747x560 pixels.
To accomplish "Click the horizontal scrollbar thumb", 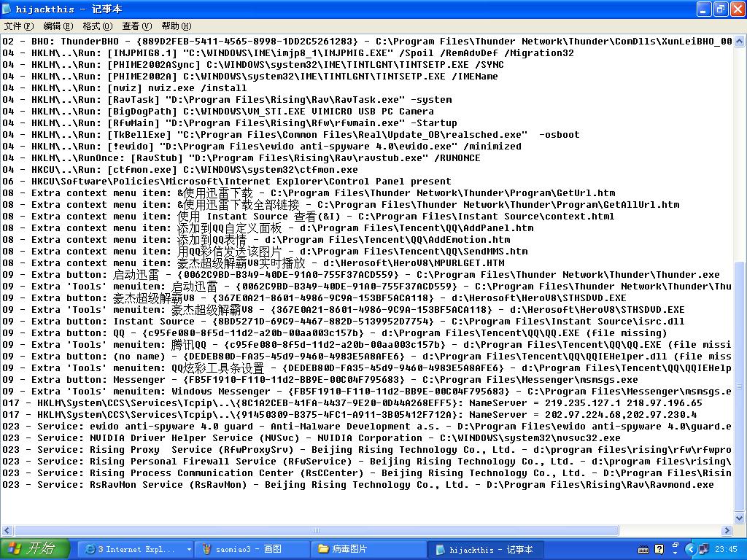I will coord(317,530).
